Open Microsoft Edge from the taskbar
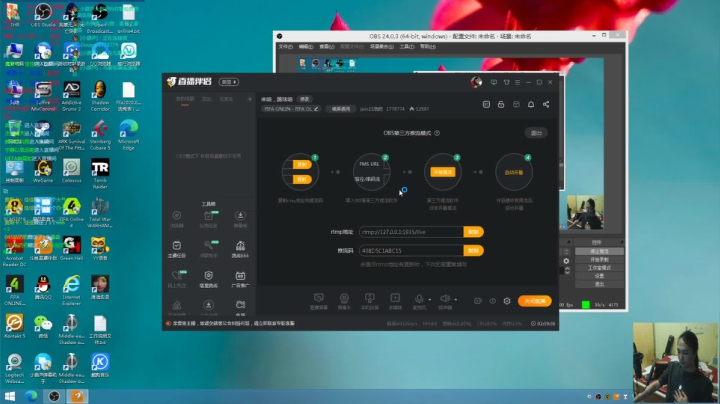The image size is (720, 404). click(31, 396)
